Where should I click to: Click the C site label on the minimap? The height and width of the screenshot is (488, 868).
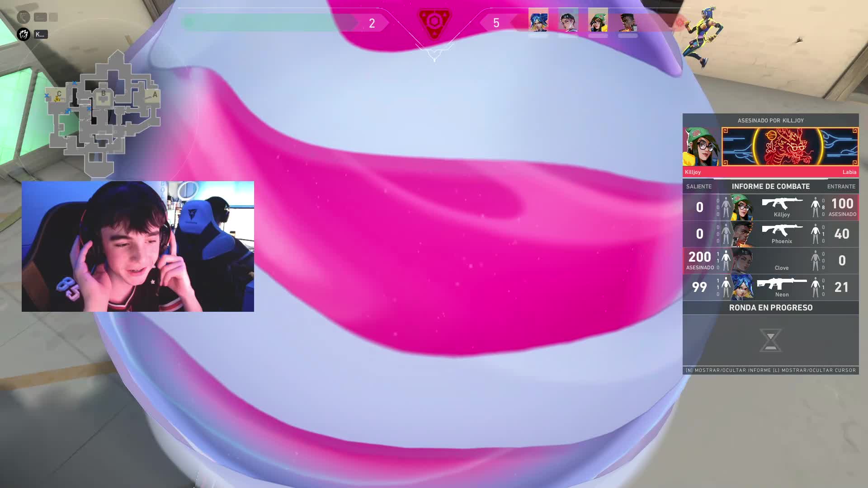point(59,94)
